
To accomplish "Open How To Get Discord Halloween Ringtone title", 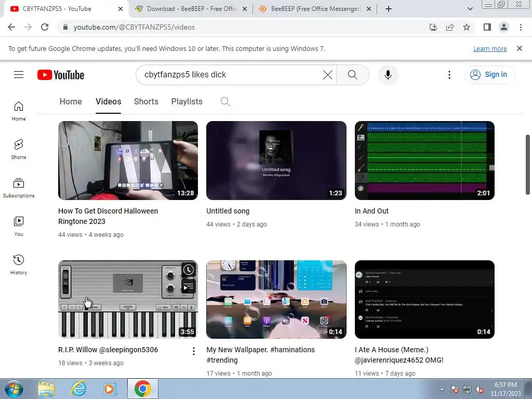I will [108, 216].
